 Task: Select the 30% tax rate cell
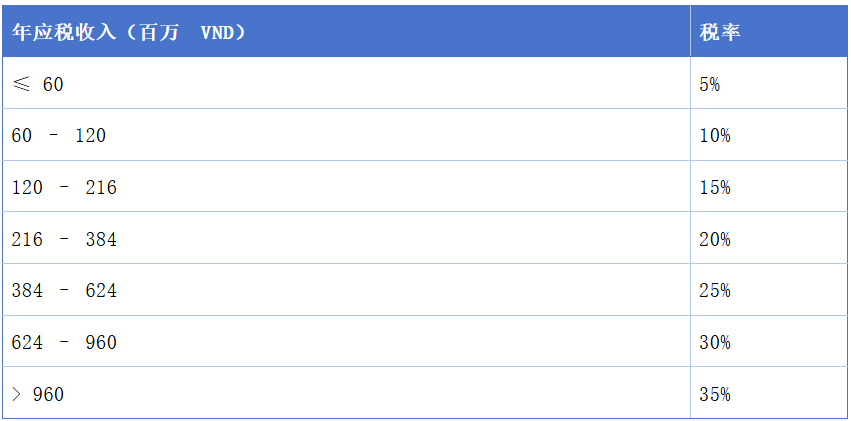[715, 343]
